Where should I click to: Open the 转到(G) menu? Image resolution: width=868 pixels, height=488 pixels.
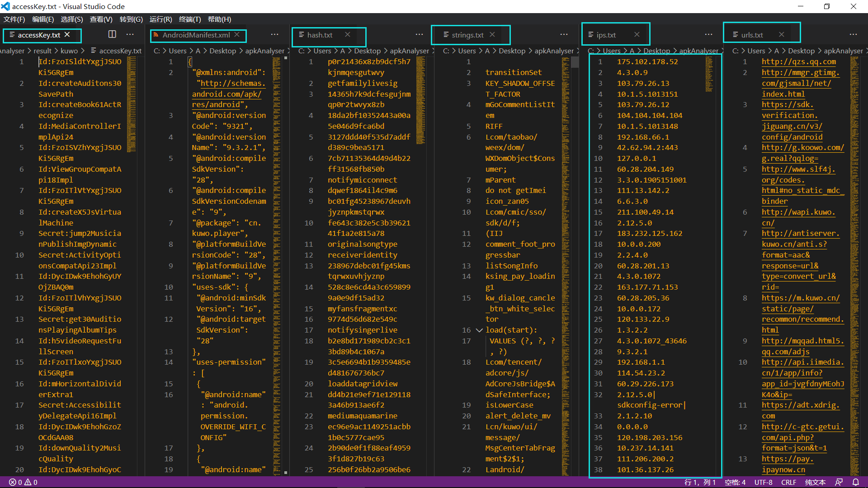click(x=131, y=19)
